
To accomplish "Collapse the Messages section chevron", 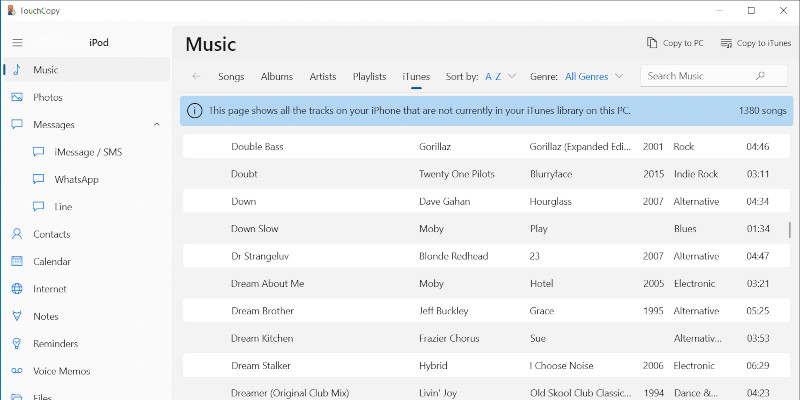I will tap(157, 124).
